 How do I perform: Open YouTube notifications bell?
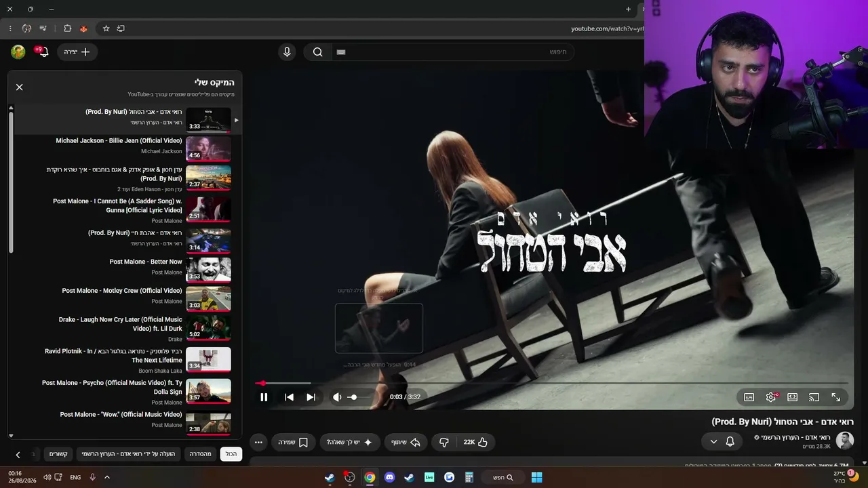tap(42, 52)
